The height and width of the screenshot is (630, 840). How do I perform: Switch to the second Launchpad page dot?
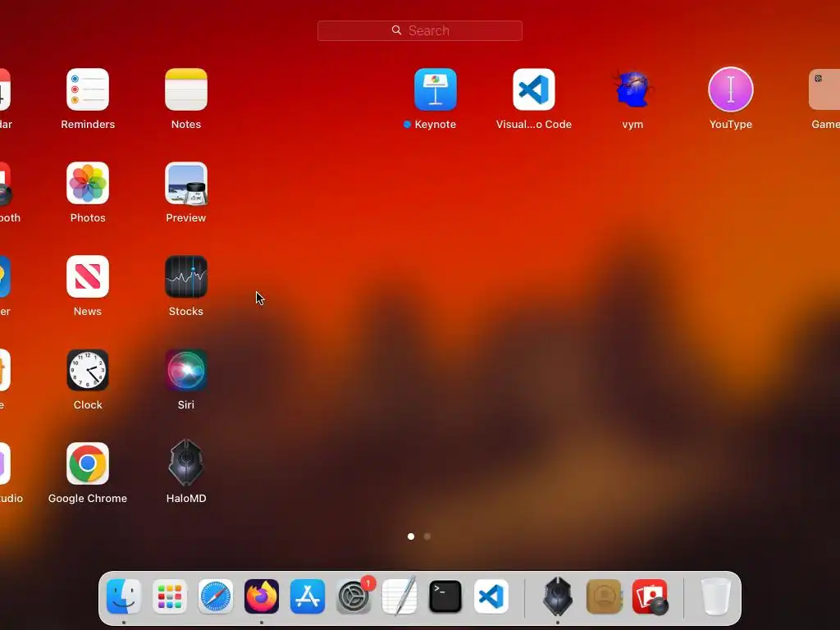[x=427, y=536]
